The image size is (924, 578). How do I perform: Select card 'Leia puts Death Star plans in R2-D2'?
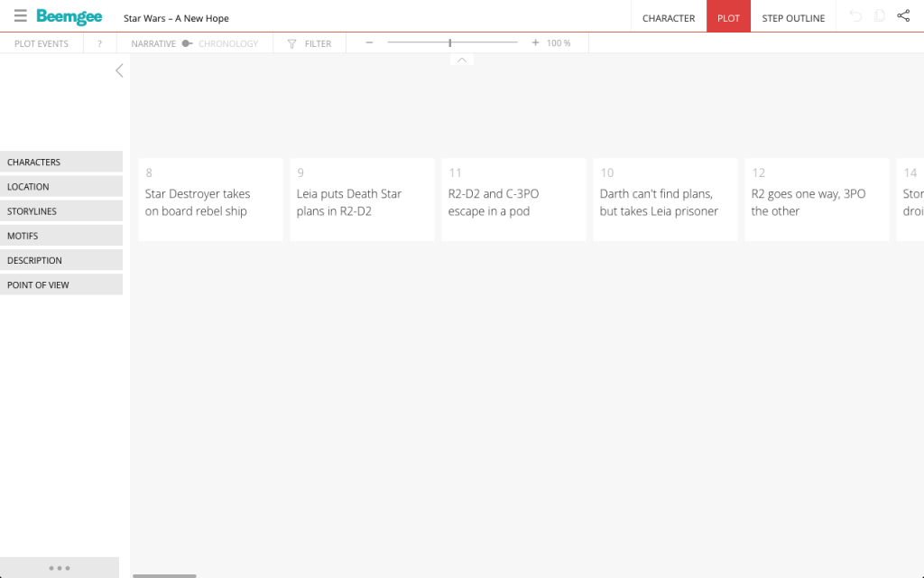[362, 200]
